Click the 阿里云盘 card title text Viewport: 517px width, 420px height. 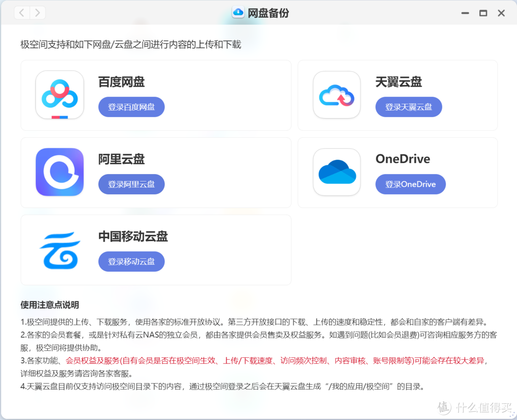pyautogui.click(x=121, y=159)
